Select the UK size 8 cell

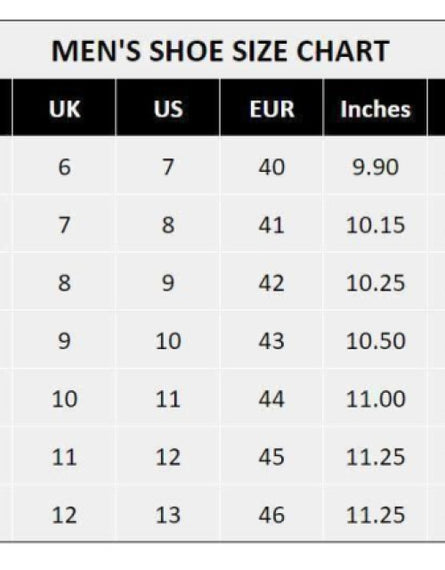pos(64,282)
